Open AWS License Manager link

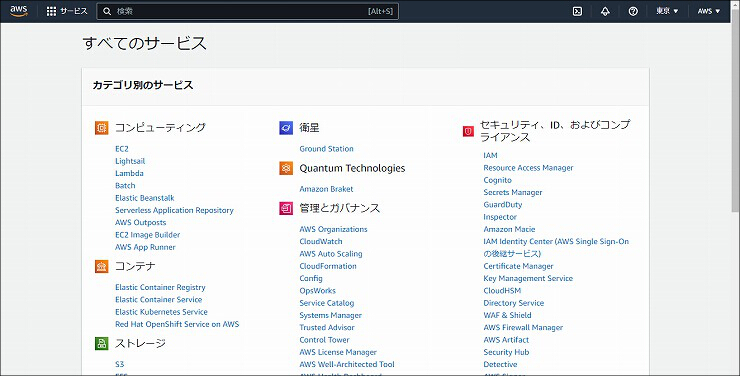point(338,352)
